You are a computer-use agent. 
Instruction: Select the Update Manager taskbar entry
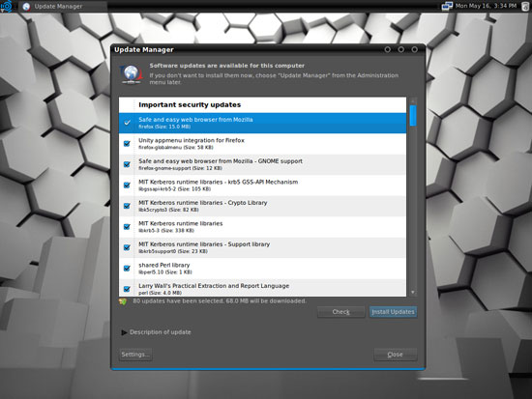pyautogui.click(x=63, y=6)
